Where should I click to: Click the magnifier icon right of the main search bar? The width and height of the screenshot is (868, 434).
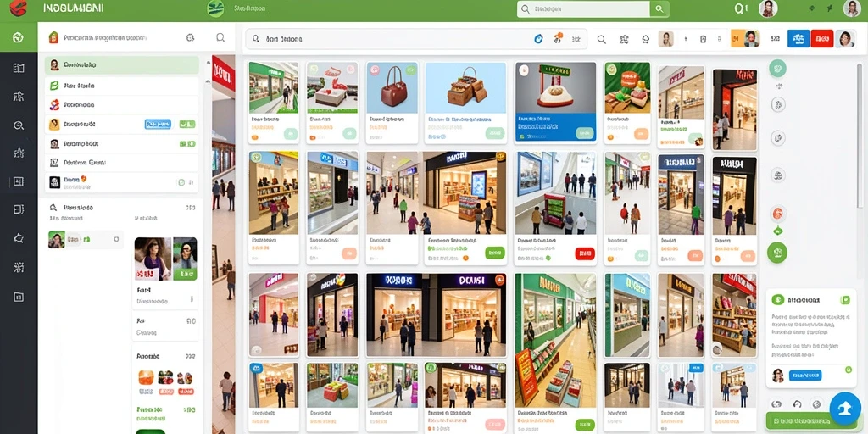click(x=602, y=39)
